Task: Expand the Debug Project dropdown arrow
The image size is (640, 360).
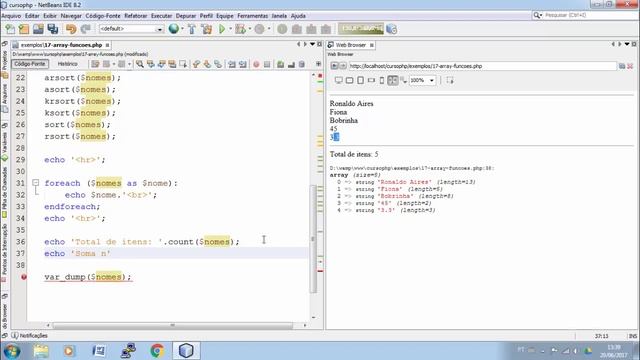Action: (249, 29)
